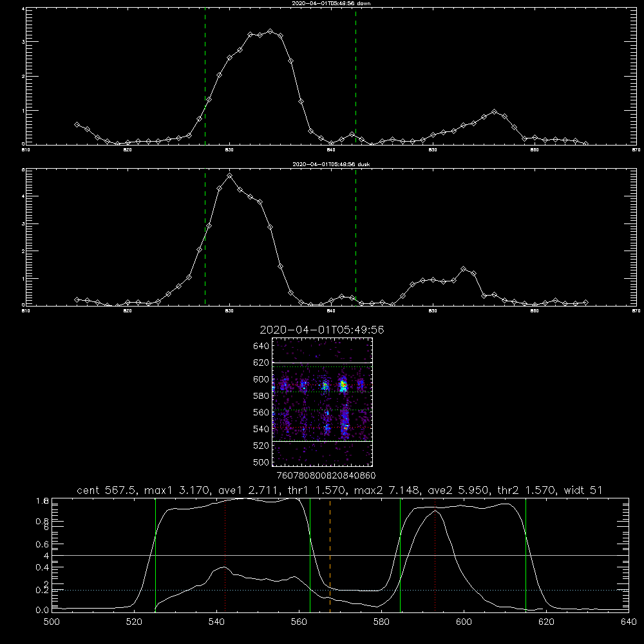Click the green vertical line near 525 in bottom plot

pos(155,554)
